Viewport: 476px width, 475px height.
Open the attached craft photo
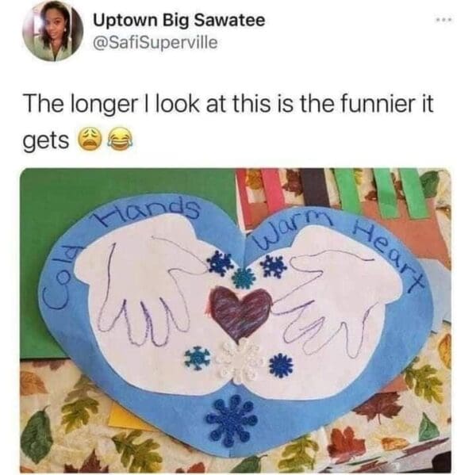coord(236,320)
